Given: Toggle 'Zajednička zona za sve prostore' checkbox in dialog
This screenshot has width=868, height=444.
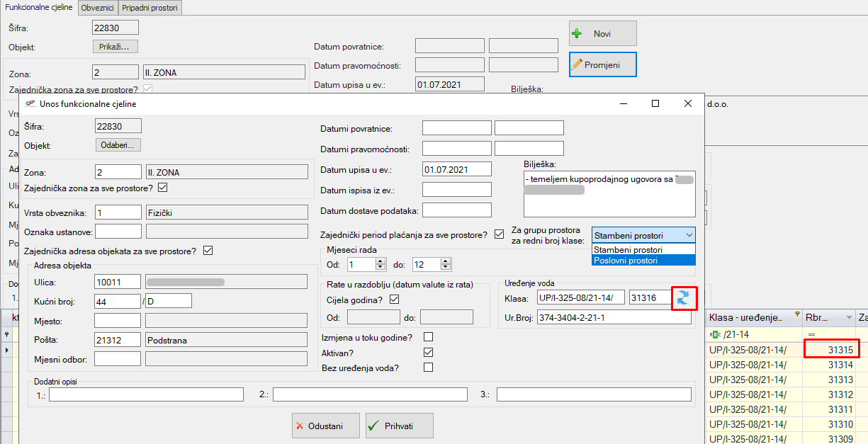Looking at the screenshot, I should pyautogui.click(x=163, y=188).
